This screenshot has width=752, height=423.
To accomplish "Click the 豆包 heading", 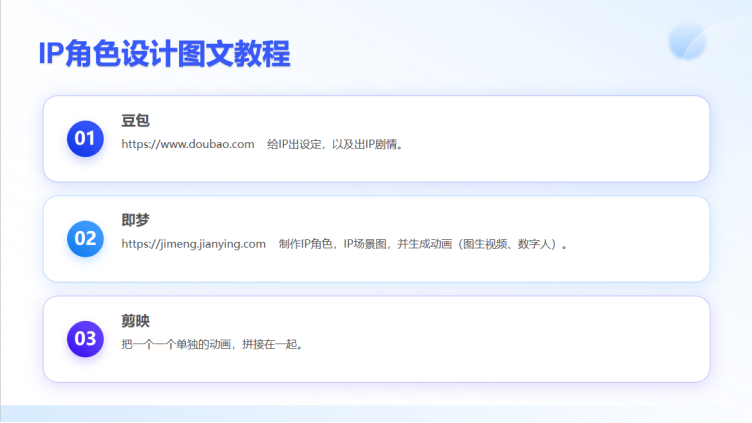I will [x=135, y=120].
